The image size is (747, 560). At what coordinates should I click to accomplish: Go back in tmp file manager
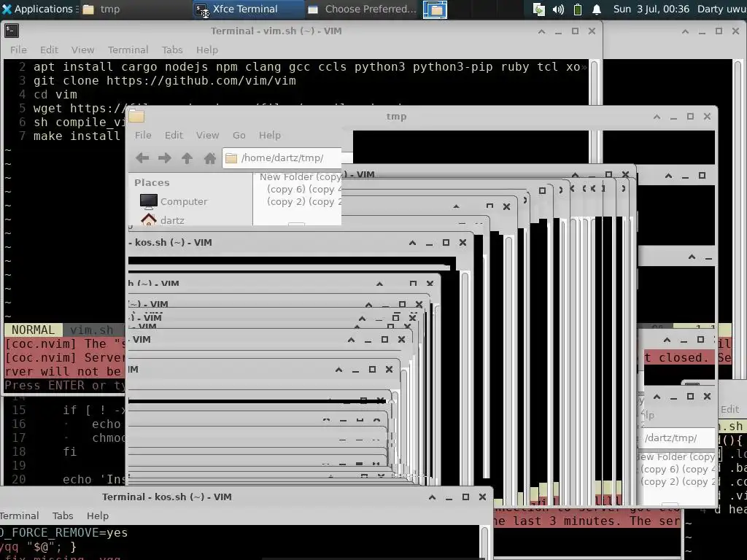click(x=142, y=158)
